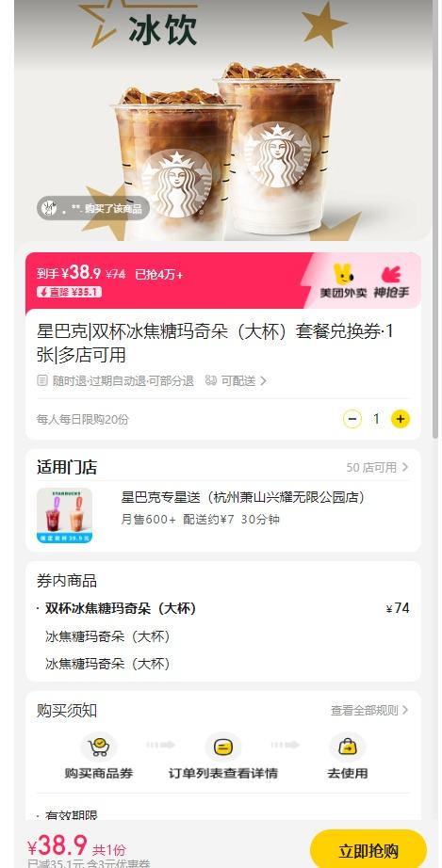The width and height of the screenshot is (442, 868).
Task: Decrease quantity with the minus button
Action: (352, 419)
